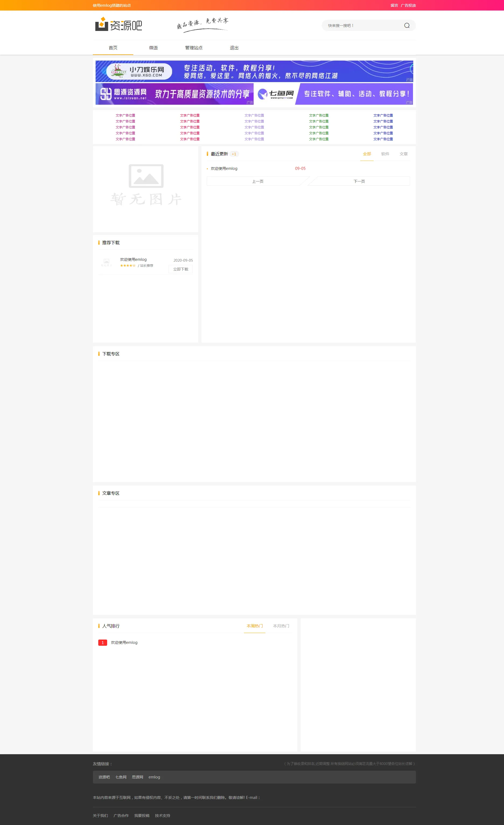Switch to the 文章 tab
504x825 pixels.
403,154
